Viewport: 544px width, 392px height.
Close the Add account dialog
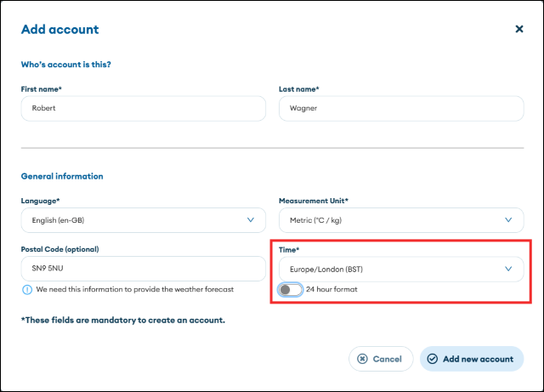tap(519, 29)
